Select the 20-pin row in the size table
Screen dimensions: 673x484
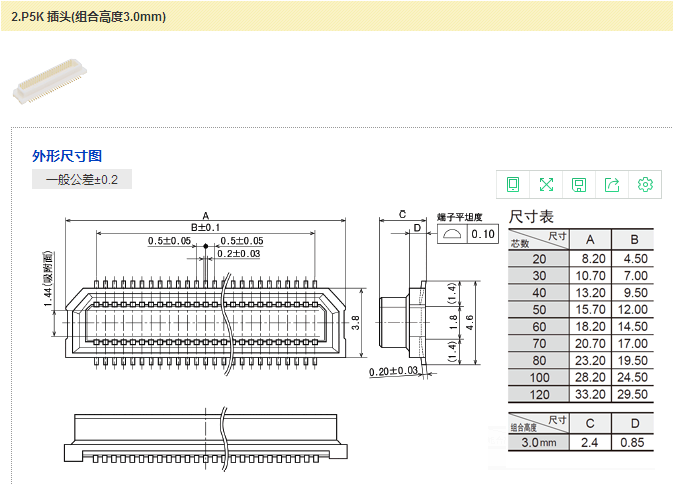coord(580,258)
